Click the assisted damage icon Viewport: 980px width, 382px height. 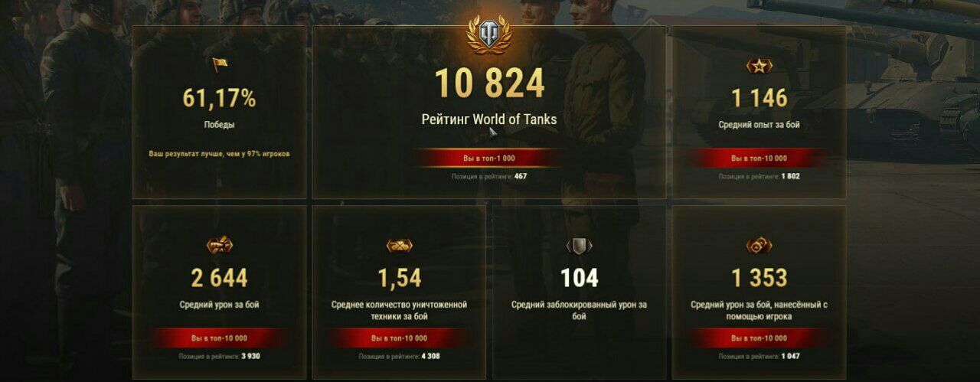tap(759, 245)
